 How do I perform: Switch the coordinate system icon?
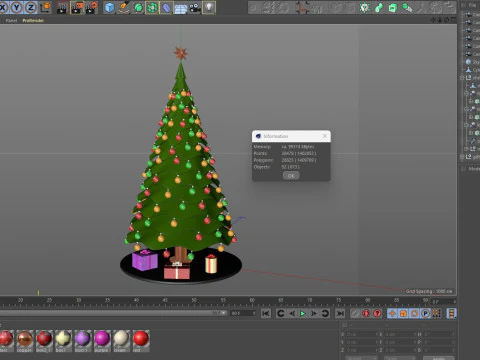46,7
